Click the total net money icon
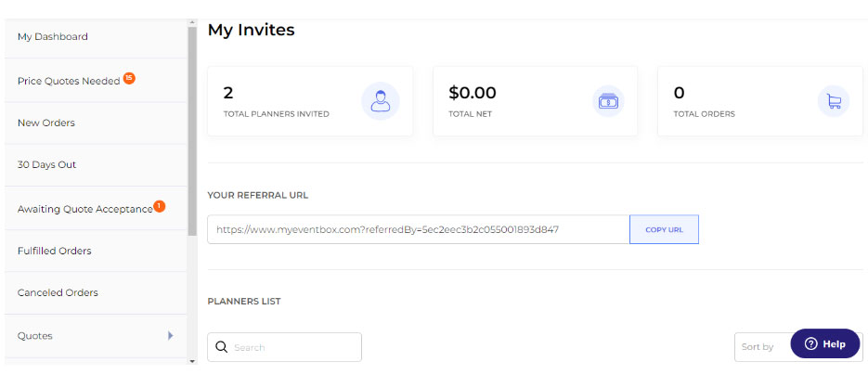The width and height of the screenshot is (868, 375). pyautogui.click(x=607, y=101)
